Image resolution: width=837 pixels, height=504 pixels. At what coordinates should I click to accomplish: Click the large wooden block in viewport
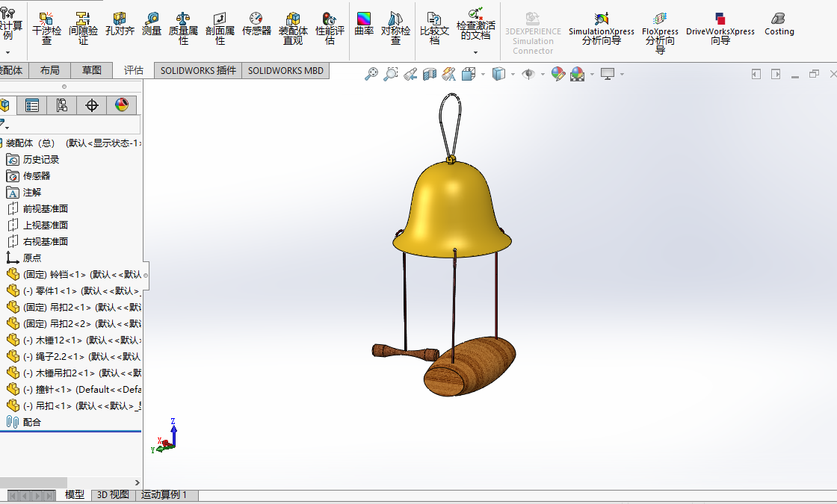coord(470,367)
